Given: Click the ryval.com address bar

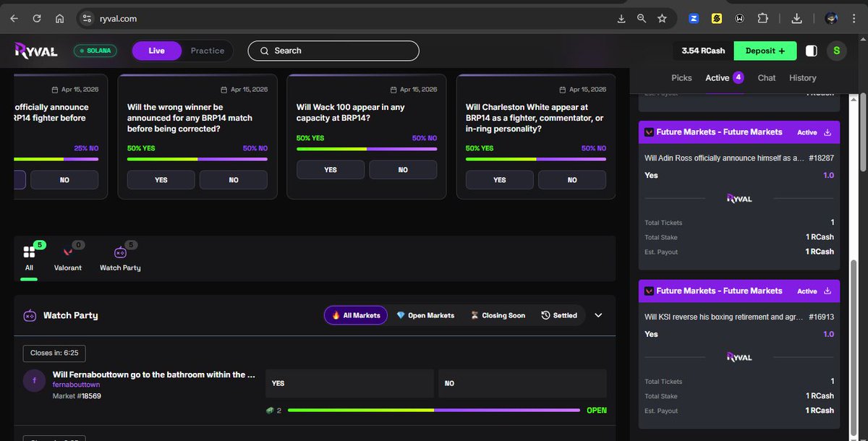Looking at the screenshot, I should click(347, 19).
